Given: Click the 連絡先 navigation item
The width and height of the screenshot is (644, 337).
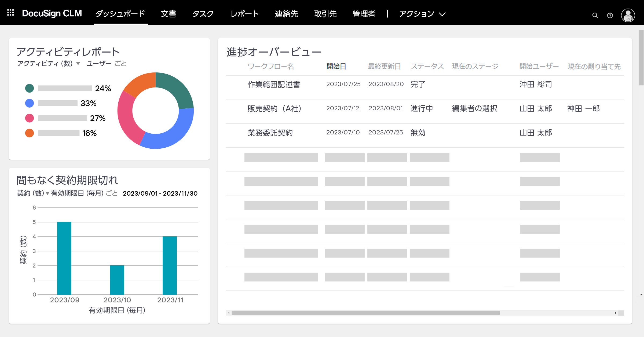Looking at the screenshot, I should (286, 14).
